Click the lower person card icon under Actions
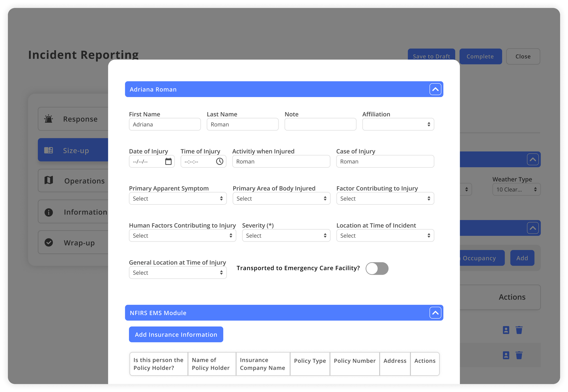This screenshot has width=568, height=392. click(x=506, y=355)
